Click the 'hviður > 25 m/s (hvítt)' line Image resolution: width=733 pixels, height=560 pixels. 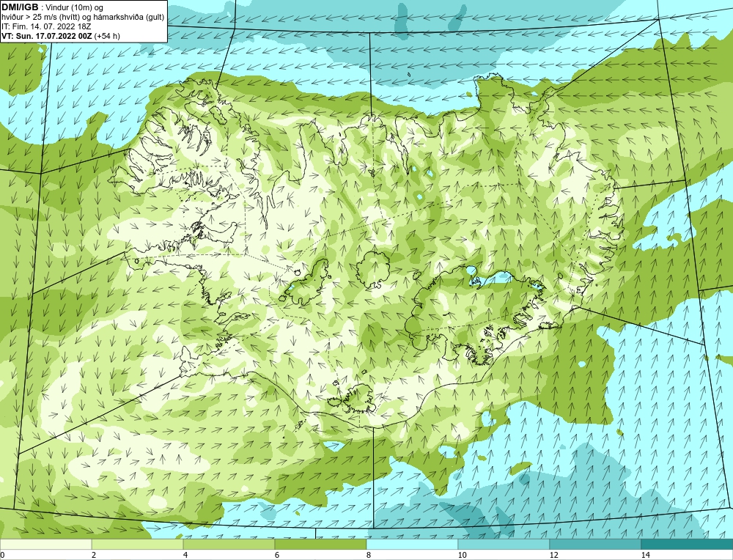83,18
